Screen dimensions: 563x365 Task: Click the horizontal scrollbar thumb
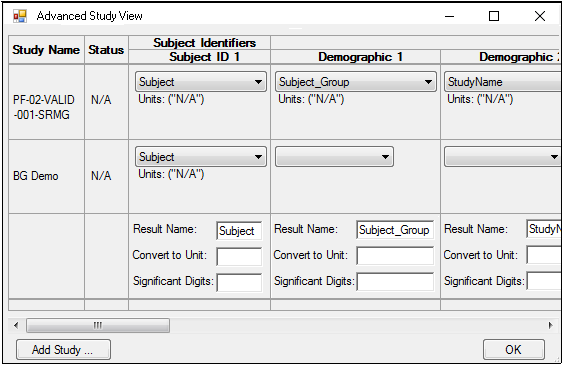[98, 326]
